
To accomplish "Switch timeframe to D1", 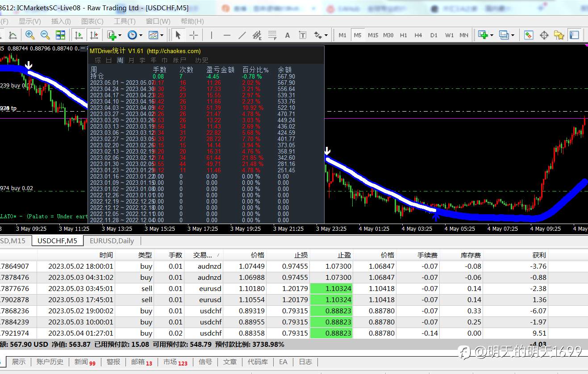I will pos(434,35).
